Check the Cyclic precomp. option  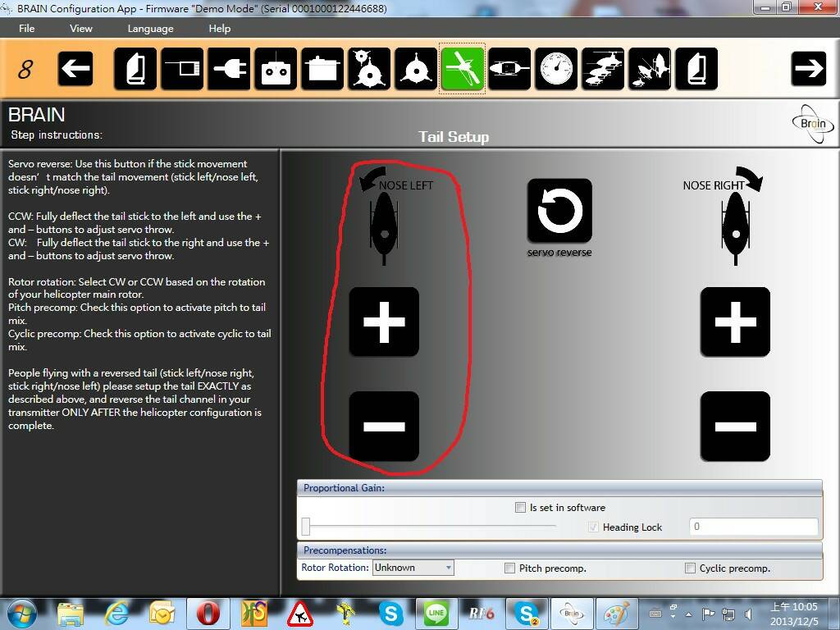[x=690, y=568]
